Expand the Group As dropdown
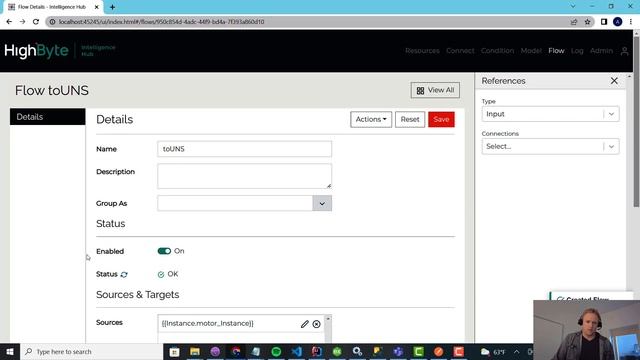The height and width of the screenshot is (360, 640). point(322,203)
